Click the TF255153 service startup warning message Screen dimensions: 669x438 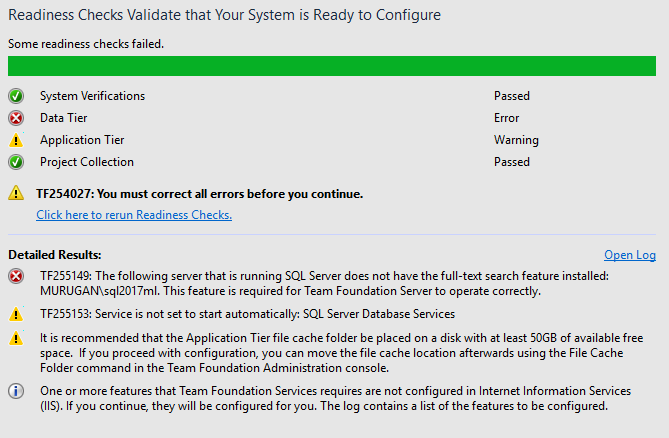click(x=247, y=314)
